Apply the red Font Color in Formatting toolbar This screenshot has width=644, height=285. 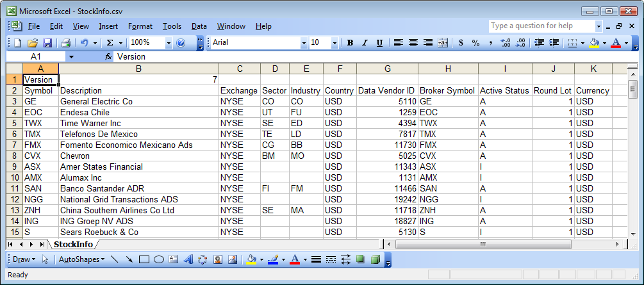[616, 43]
